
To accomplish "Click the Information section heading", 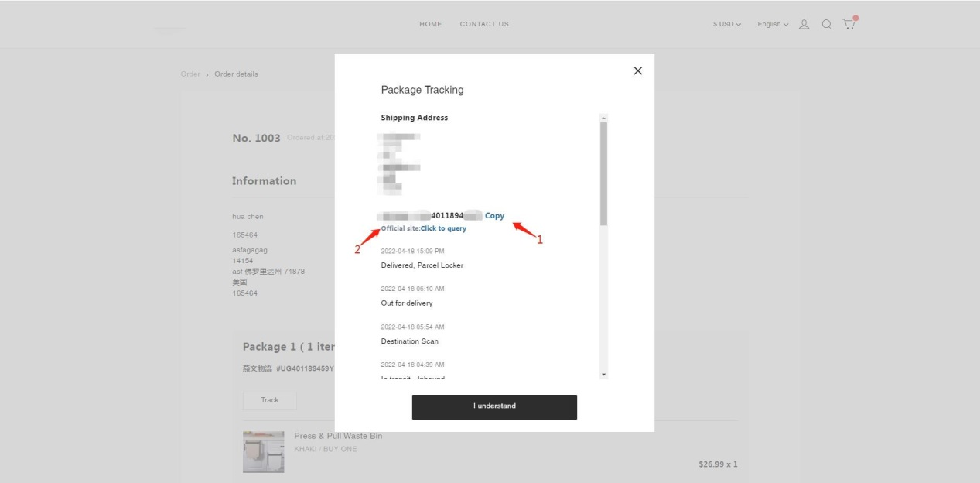I will coord(264,181).
